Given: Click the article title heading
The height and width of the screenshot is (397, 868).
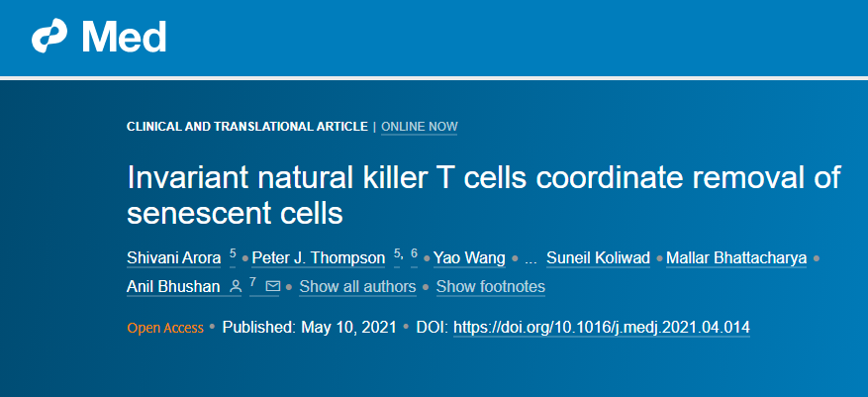Looking at the screenshot, I should [x=484, y=195].
